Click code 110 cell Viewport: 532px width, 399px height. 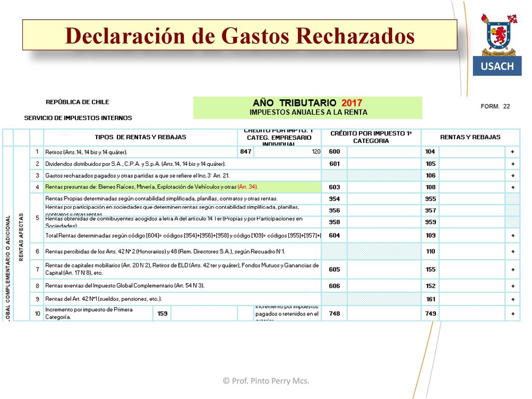pos(430,251)
